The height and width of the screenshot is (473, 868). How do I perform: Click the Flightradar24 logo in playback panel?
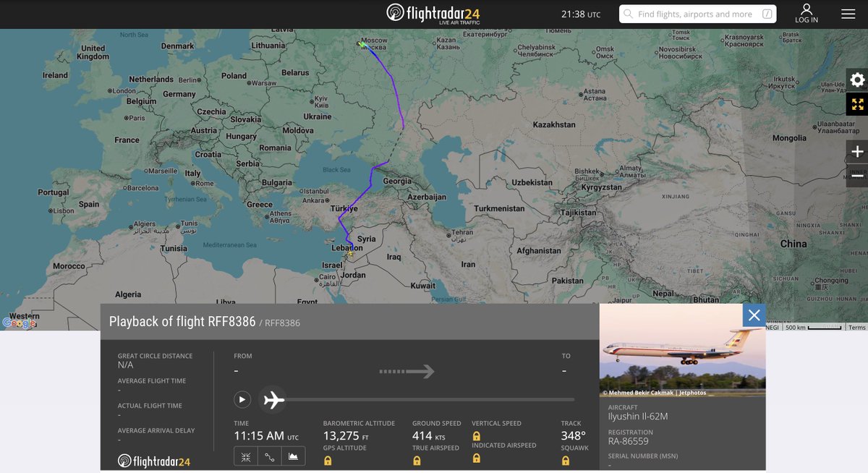(154, 461)
